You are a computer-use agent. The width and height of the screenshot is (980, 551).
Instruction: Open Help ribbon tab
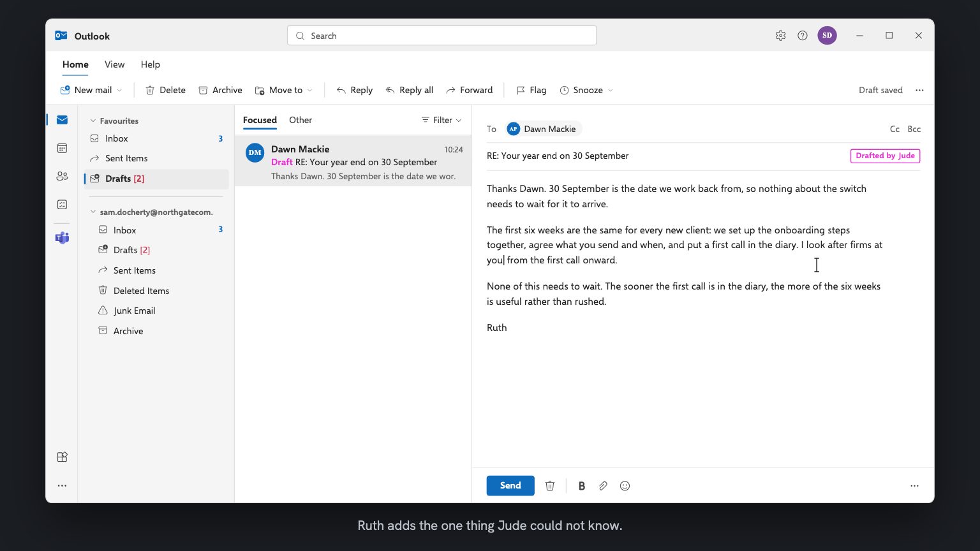point(151,64)
